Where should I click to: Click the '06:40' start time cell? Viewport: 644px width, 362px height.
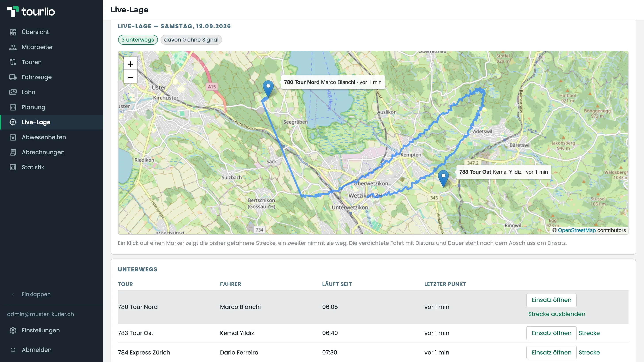point(330,333)
